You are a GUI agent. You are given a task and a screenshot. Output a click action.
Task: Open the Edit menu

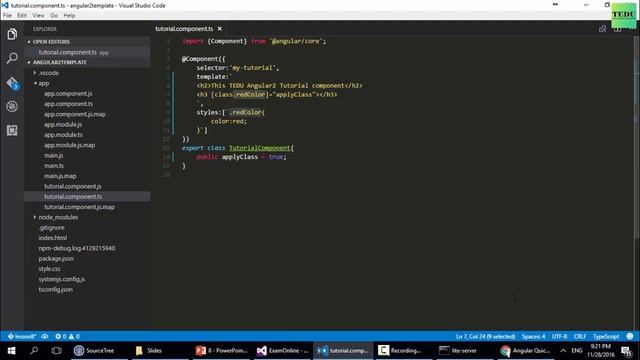[22, 16]
